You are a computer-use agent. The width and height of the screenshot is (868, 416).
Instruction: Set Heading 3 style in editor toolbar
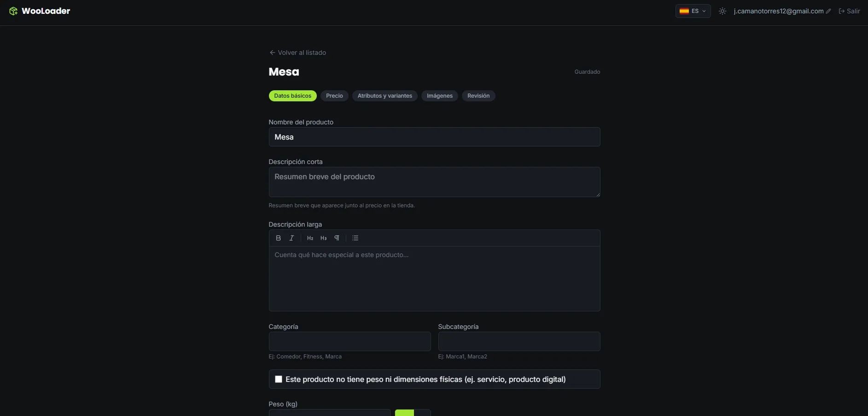[x=323, y=238]
